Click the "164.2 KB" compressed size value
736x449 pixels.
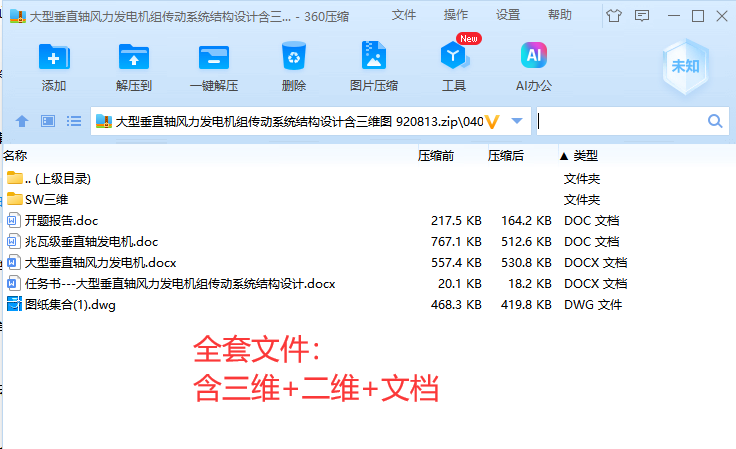526,221
